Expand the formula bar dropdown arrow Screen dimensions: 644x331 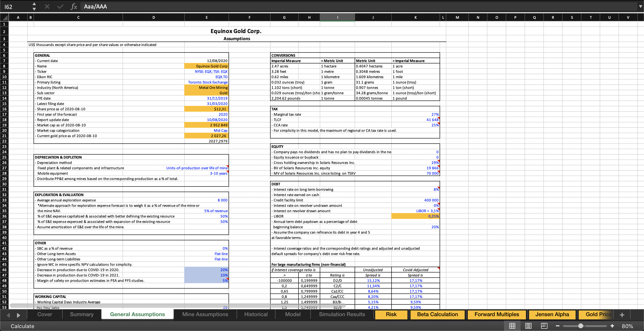(640, 6)
